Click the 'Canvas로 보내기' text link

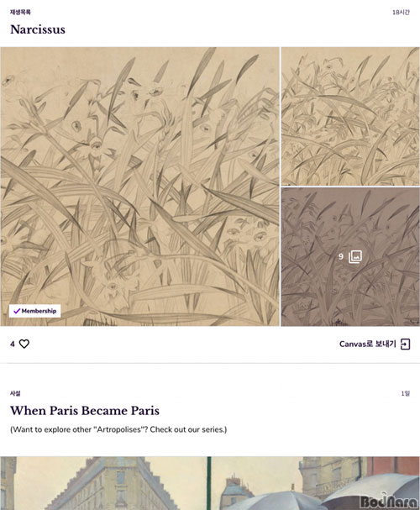tap(368, 344)
